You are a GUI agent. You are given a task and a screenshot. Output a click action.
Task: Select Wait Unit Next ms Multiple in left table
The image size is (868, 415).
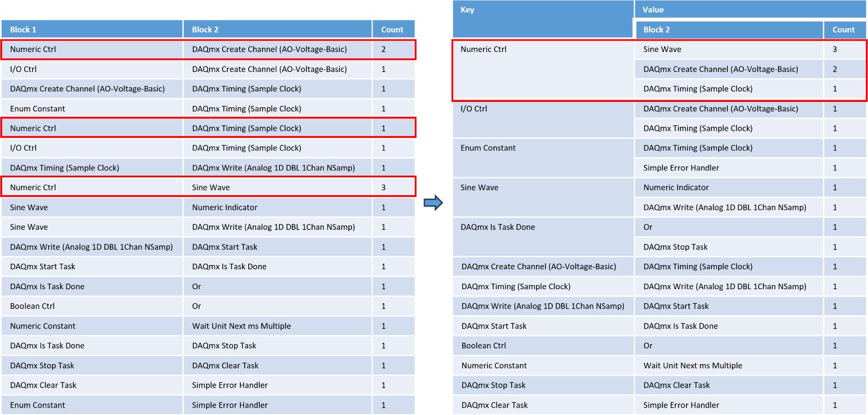[241, 326]
